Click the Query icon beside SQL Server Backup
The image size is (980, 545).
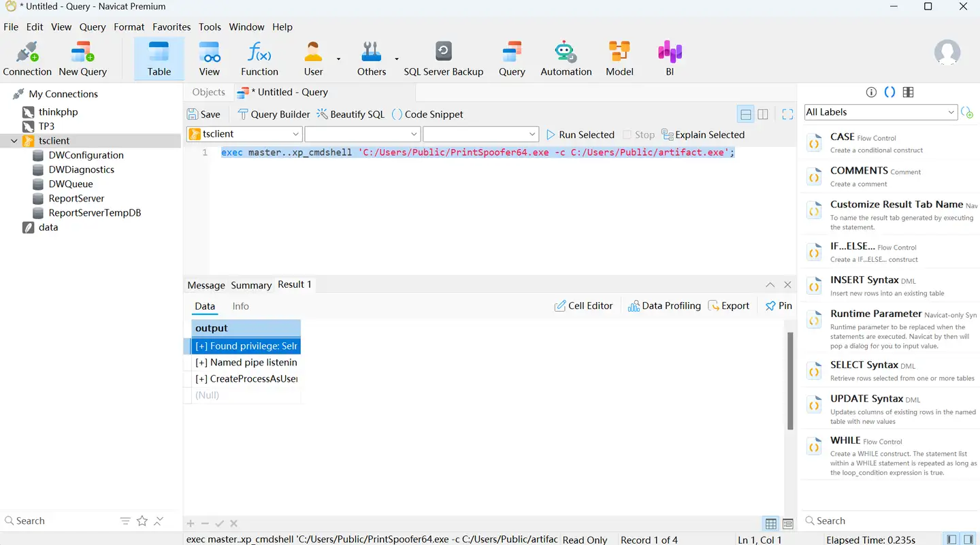[x=512, y=59]
